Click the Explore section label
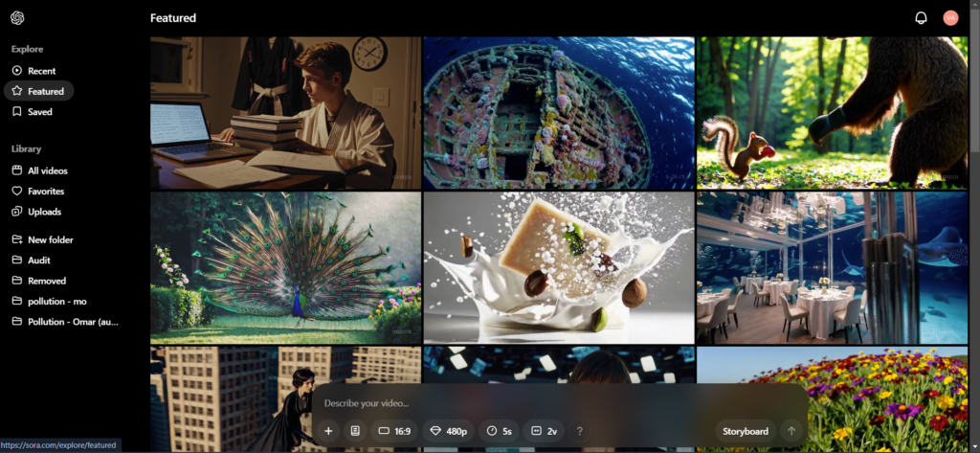980x453 pixels. [x=27, y=50]
